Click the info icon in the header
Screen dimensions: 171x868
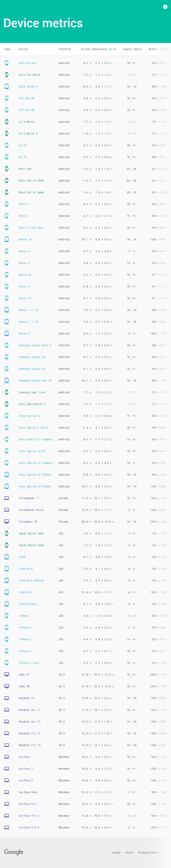coord(165,7)
